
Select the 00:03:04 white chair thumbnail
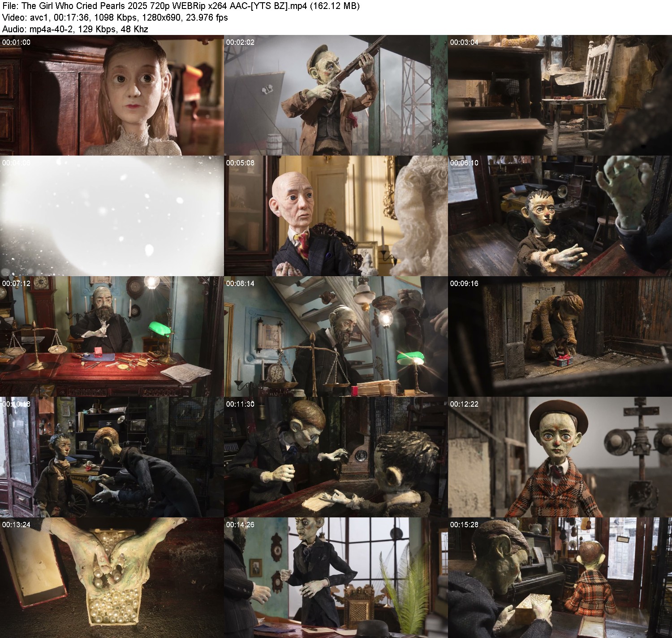(560, 95)
